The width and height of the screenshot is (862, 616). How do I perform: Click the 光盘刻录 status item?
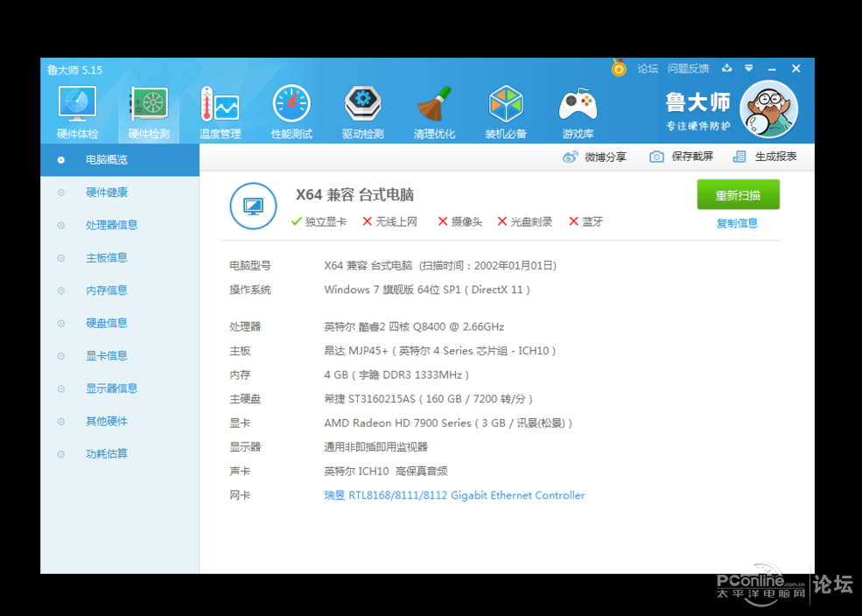point(524,221)
